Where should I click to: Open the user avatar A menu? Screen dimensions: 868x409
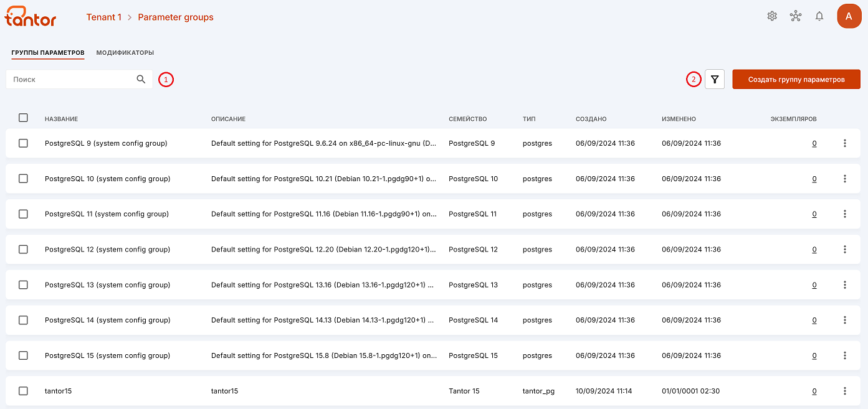pos(849,16)
